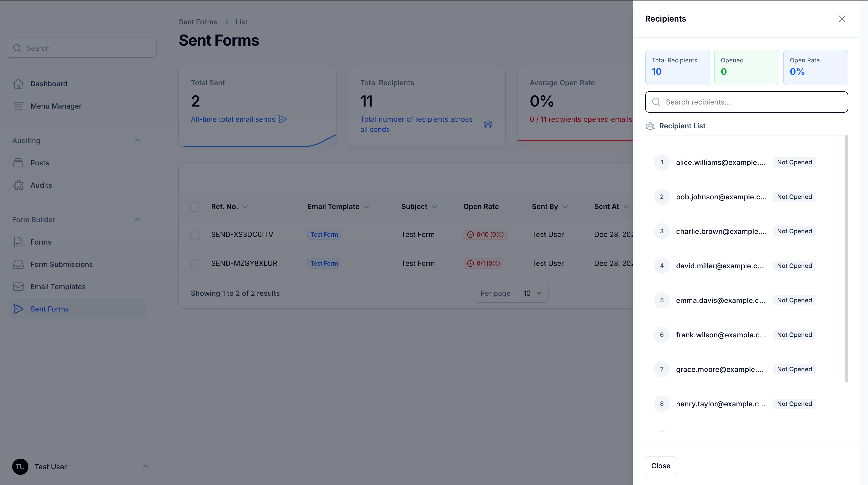Viewport: 868px width, 485px height.
Task: Open Menu Manager via its list icon
Action: 18,106
